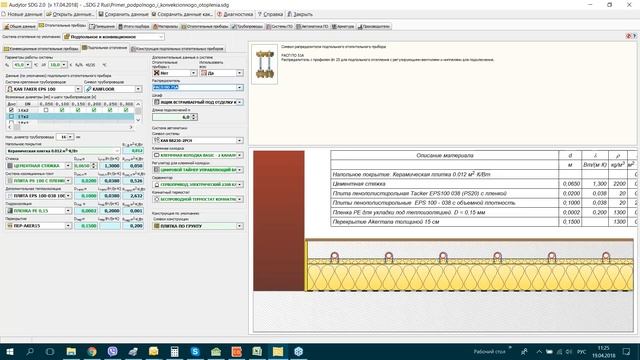This screenshot has width=640, height=360.
Task: Switch to Автоматика ПО tab
Action: [312, 27]
